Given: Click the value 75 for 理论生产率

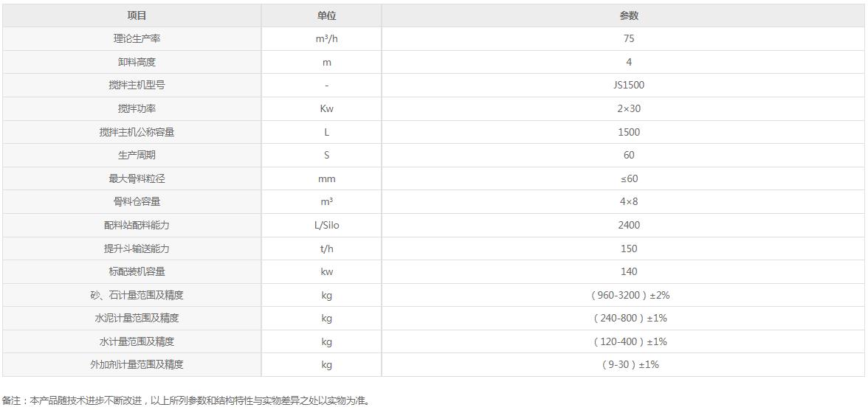Looking at the screenshot, I should click(x=629, y=39).
